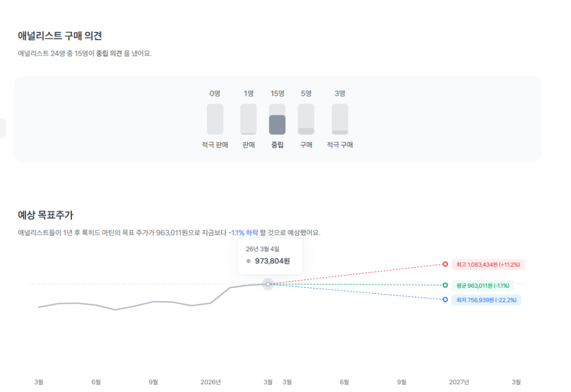The image size is (571, 392).
Task: Click the 2026년 axis label
Action: coord(211,382)
